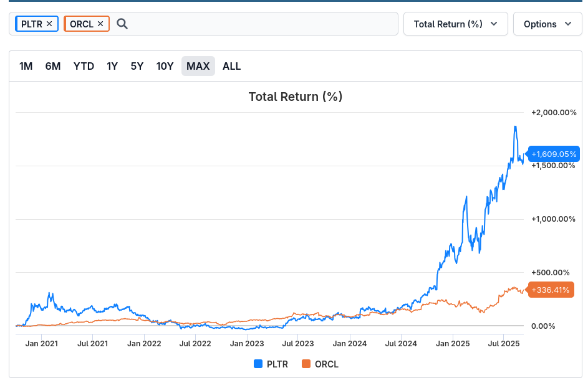
Task: Click the ORCL ticker chip text
Action: click(82, 24)
